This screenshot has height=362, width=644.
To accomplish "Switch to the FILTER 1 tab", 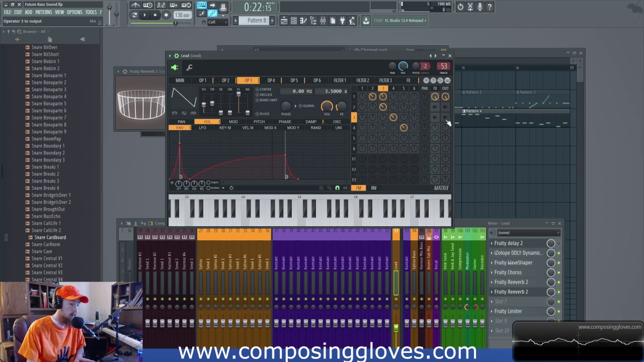I will [x=340, y=80].
